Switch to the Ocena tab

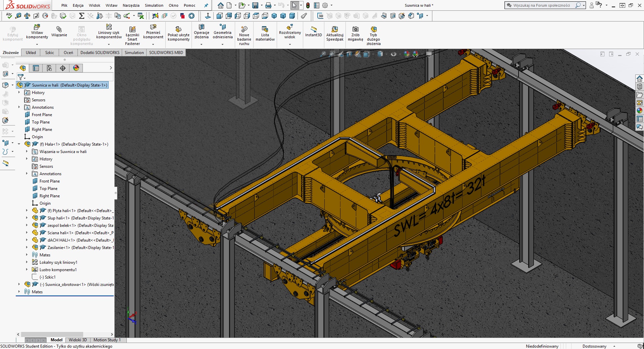click(68, 52)
